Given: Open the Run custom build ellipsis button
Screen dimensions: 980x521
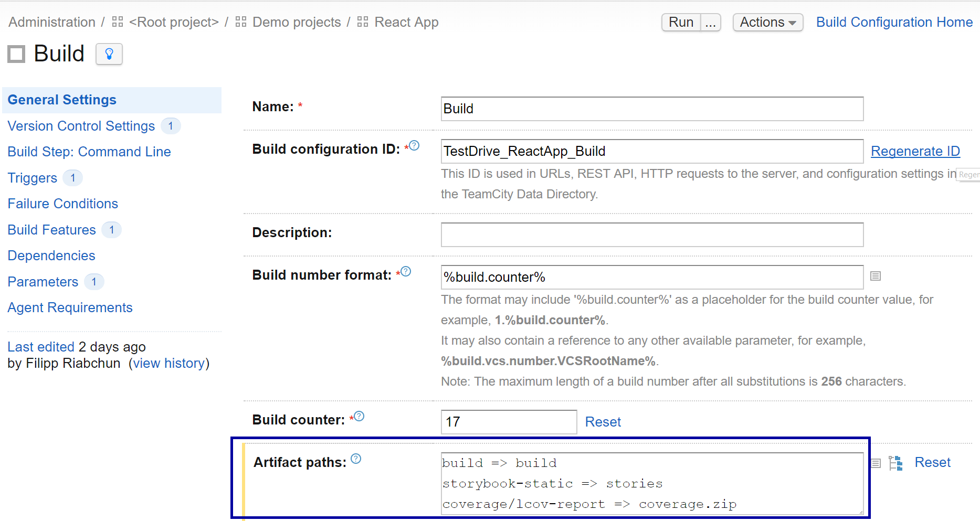Looking at the screenshot, I should [x=710, y=22].
